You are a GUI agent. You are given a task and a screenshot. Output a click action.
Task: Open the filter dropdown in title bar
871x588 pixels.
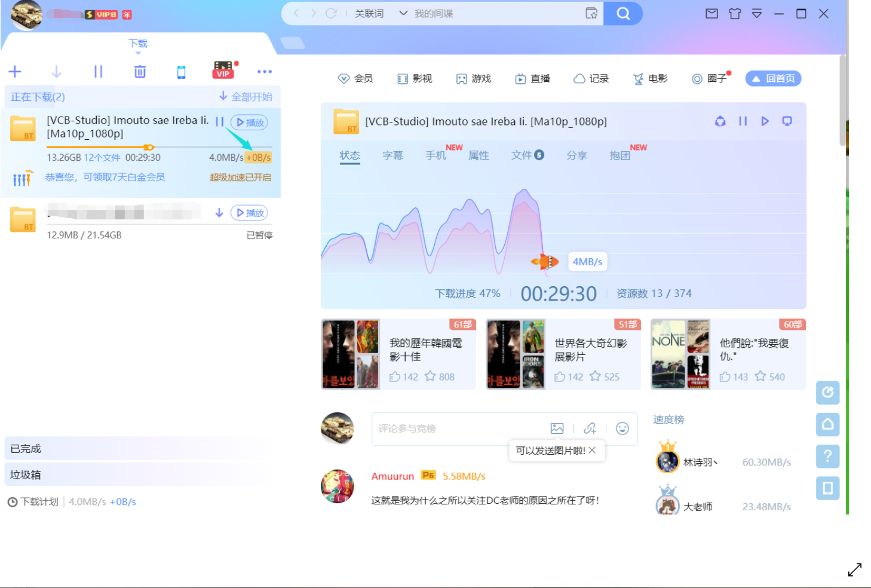click(x=757, y=13)
